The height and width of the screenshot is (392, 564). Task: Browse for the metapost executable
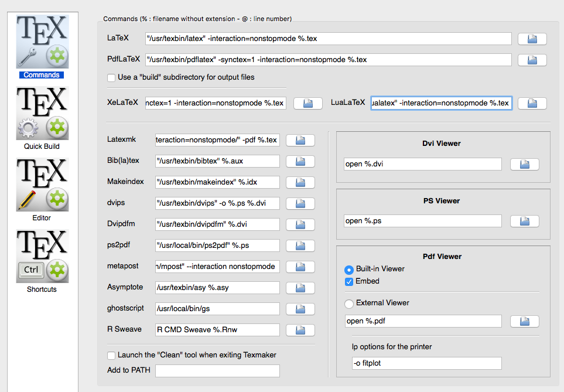pyautogui.click(x=300, y=267)
